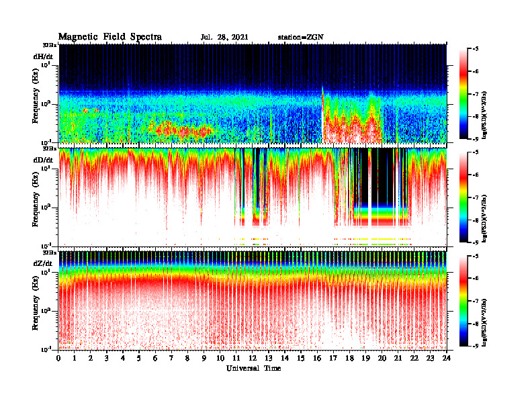Click hour 15 on the Universal Time axis

coord(302,359)
